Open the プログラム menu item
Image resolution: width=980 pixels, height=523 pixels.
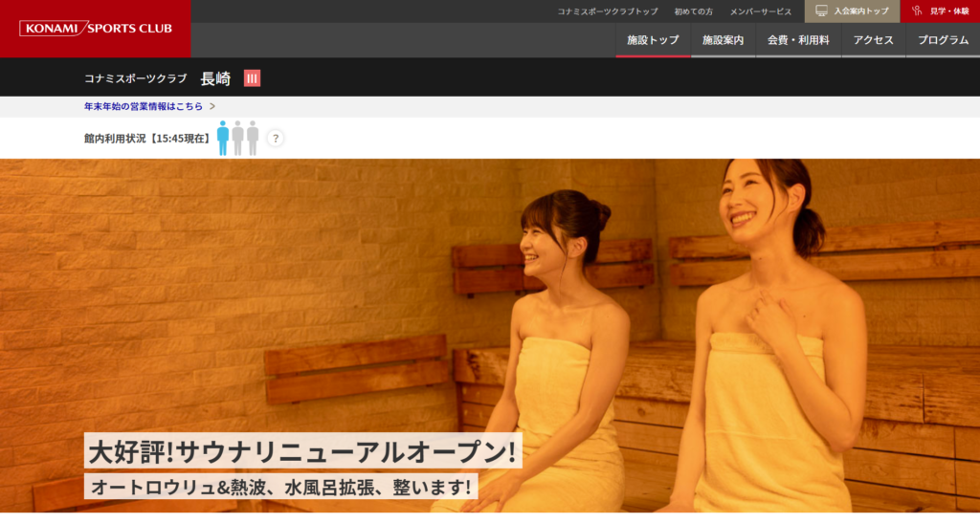(943, 40)
